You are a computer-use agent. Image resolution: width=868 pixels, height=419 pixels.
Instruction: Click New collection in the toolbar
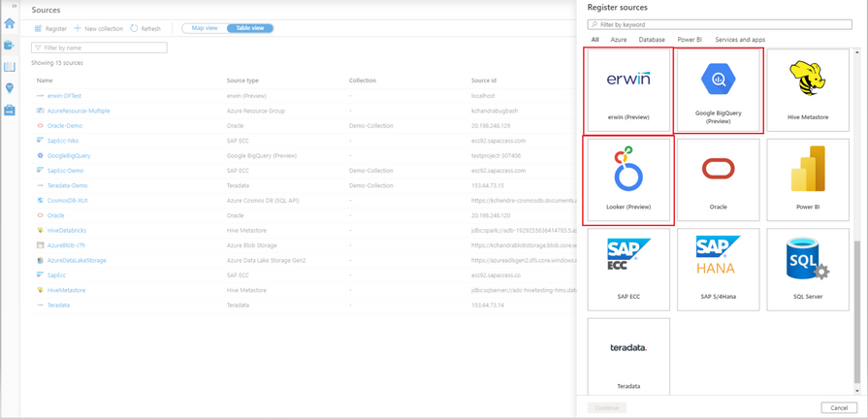coord(99,29)
